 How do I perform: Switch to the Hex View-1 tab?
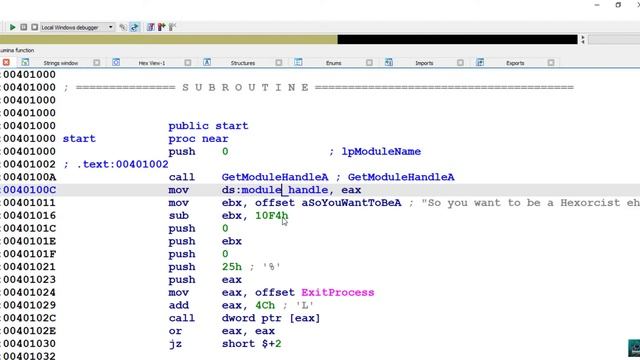152,63
